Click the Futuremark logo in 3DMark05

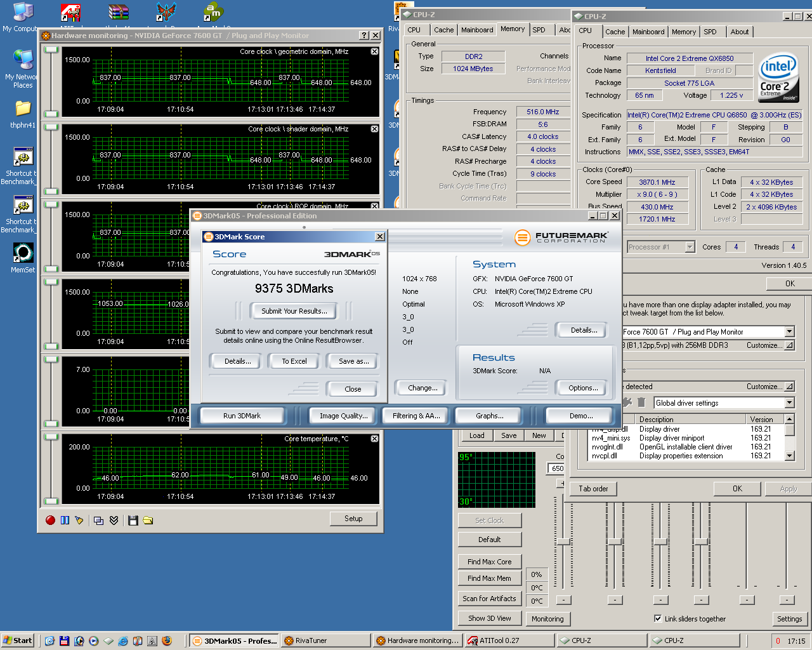click(x=561, y=238)
